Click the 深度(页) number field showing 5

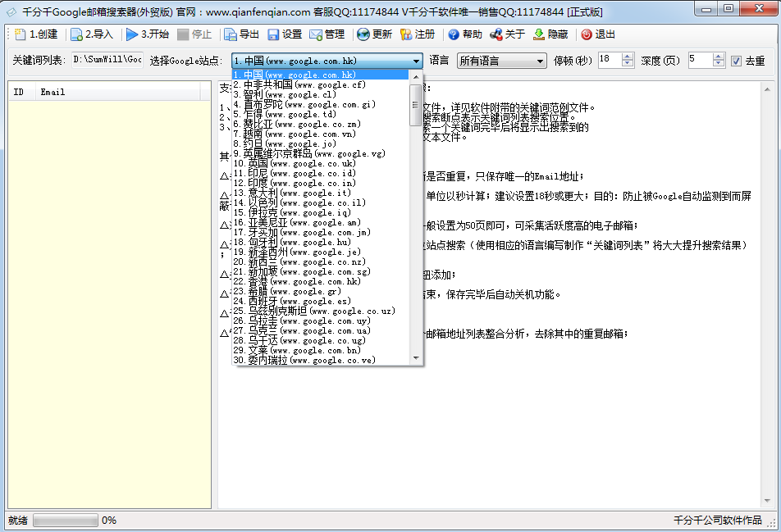(701, 60)
